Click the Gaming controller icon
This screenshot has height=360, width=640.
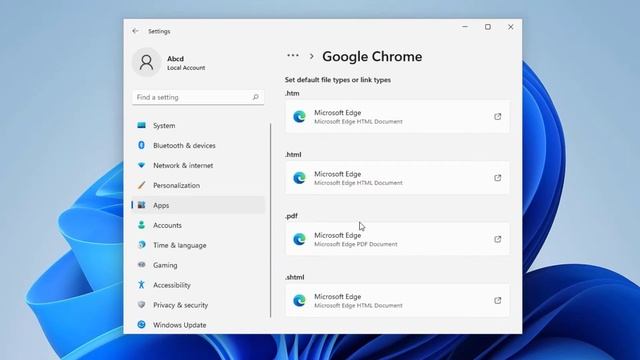141,265
